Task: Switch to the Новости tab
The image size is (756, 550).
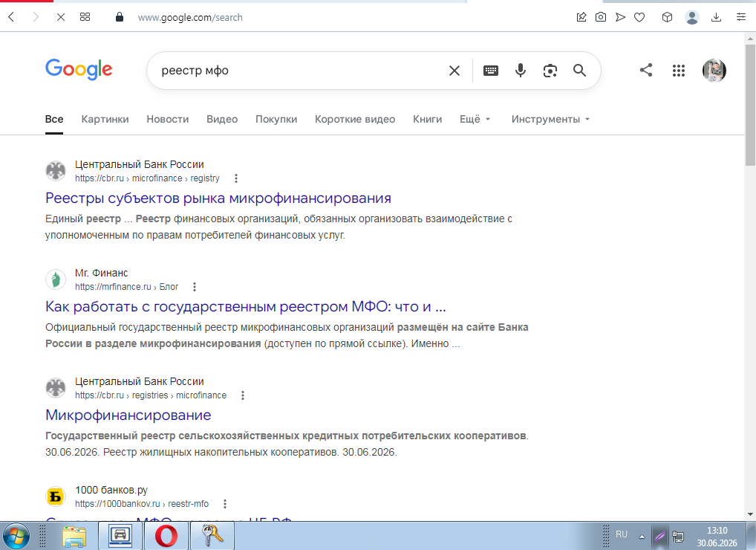Action: coord(168,119)
